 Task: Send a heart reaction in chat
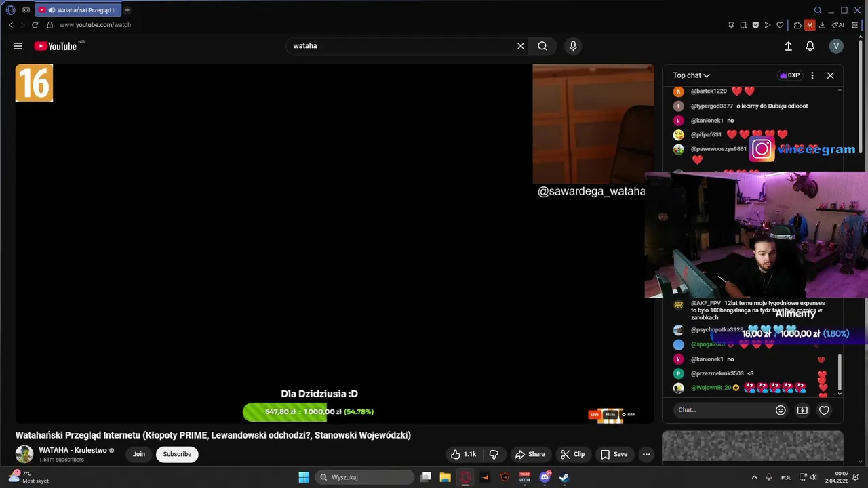824,410
